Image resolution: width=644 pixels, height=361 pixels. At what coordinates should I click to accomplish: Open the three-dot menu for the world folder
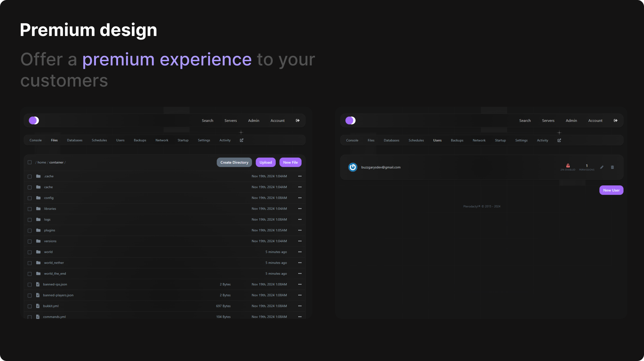tap(300, 252)
